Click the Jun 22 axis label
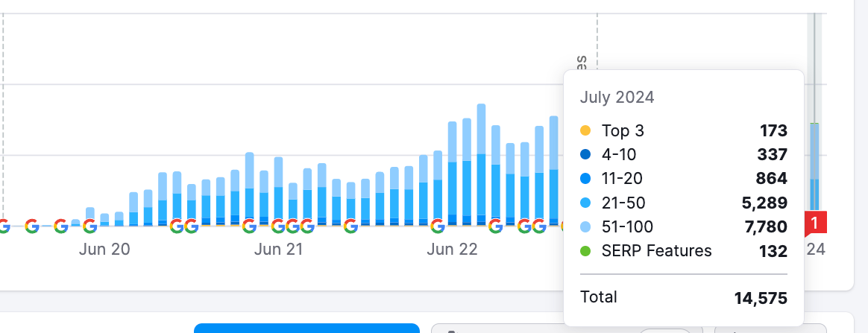Image resolution: width=868 pixels, height=333 pixels. pos(452,250)
